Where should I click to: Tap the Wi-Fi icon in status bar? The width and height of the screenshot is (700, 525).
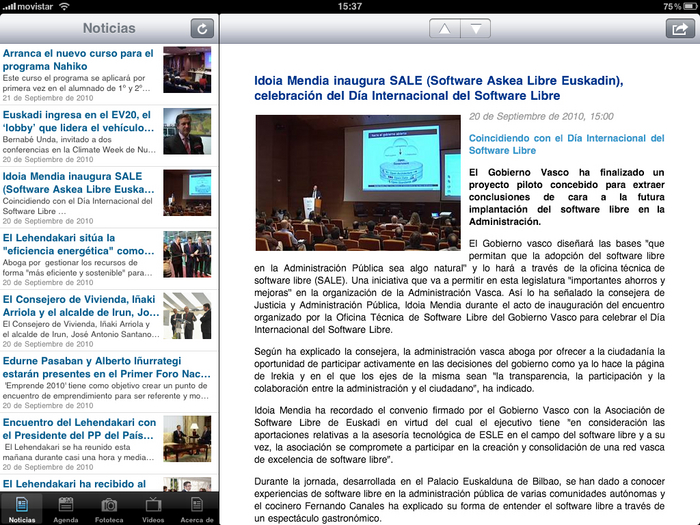(65, 6)
